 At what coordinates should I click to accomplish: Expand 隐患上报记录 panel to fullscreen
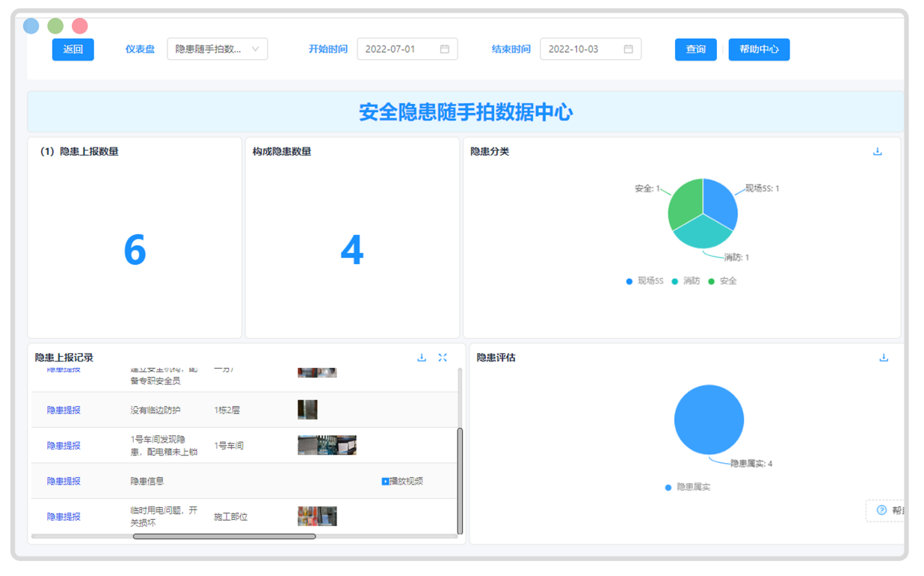click(443, 358)
